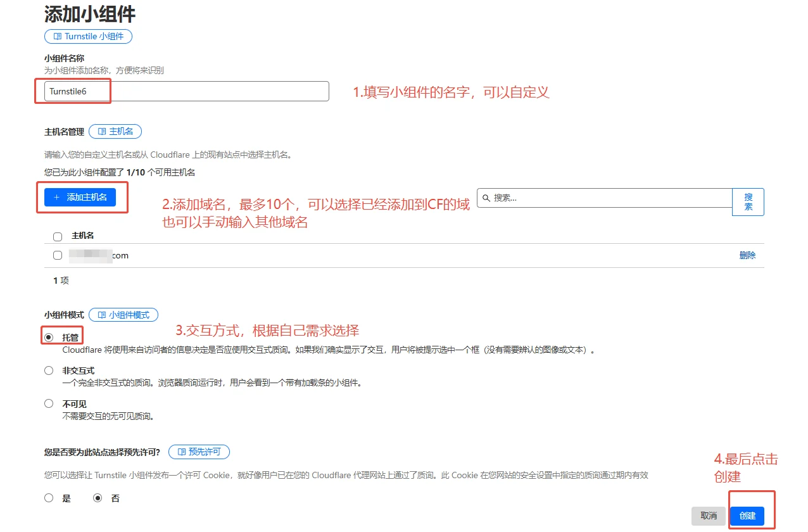This screenshot has width=808, height=532.
Task: Focus the 小组件名称 input containing Turnstile6
Action: point(187,91)
